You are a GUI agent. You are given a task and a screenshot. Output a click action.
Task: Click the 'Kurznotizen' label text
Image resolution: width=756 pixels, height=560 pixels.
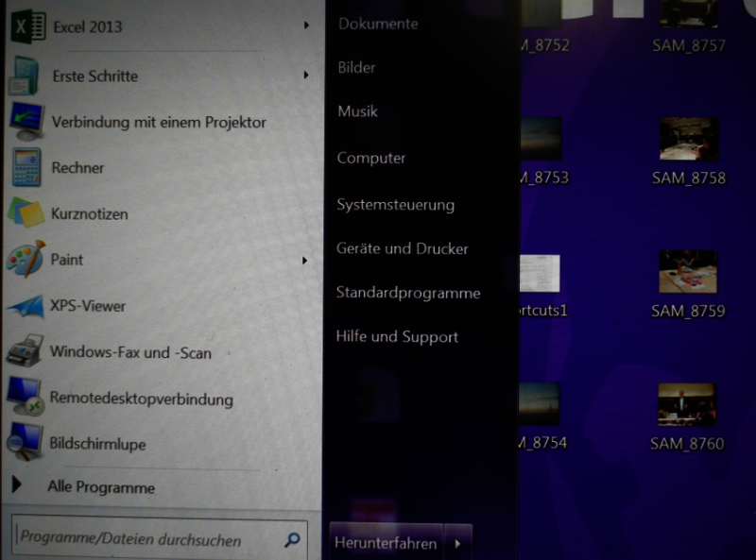[x=90, y=213]
